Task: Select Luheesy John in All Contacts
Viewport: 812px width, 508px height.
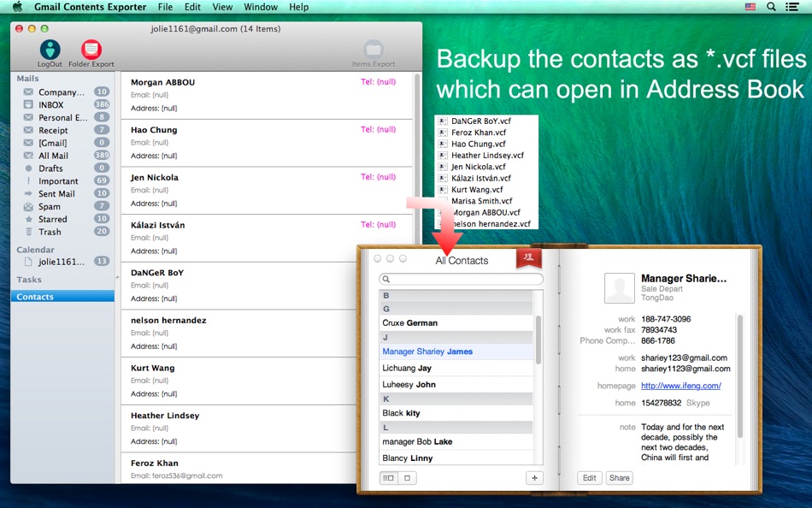Action: pos(456,385)
